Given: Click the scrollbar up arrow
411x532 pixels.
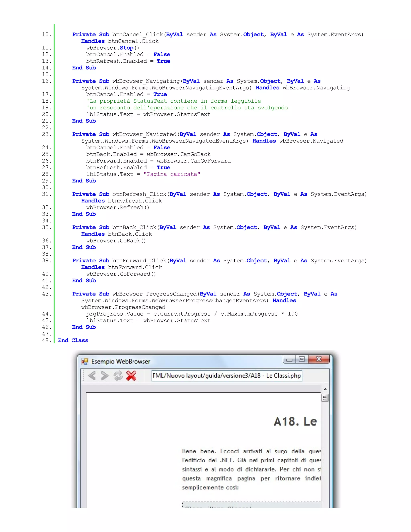Looking at the screenshot, I should (325, 389).
